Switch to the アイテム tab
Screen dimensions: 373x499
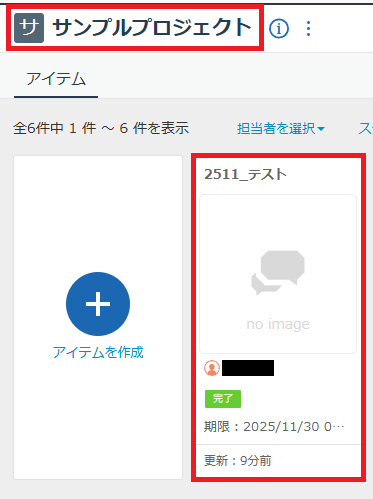(x=56, y=79)
